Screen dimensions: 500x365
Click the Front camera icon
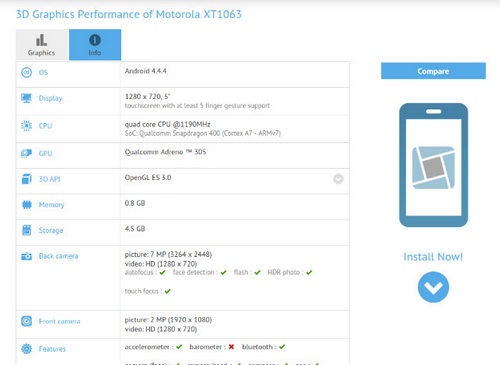26,321
